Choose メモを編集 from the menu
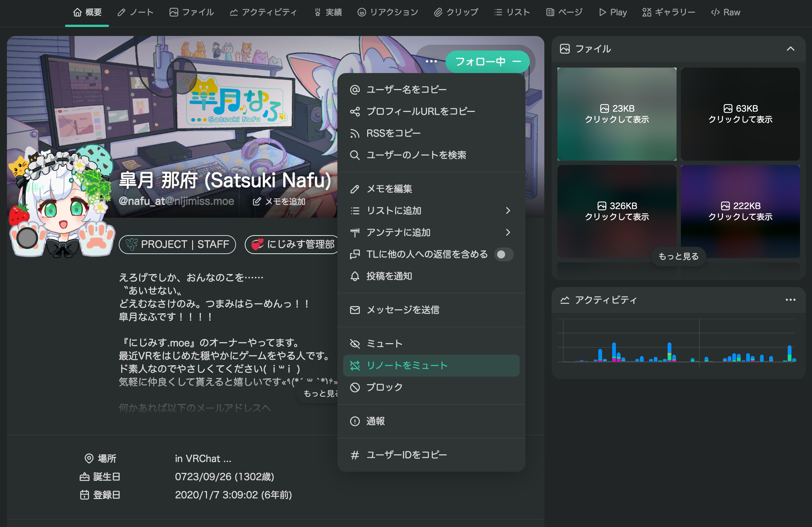The width and height of the screenshot is (812, 527). click(x=431, y=189)
